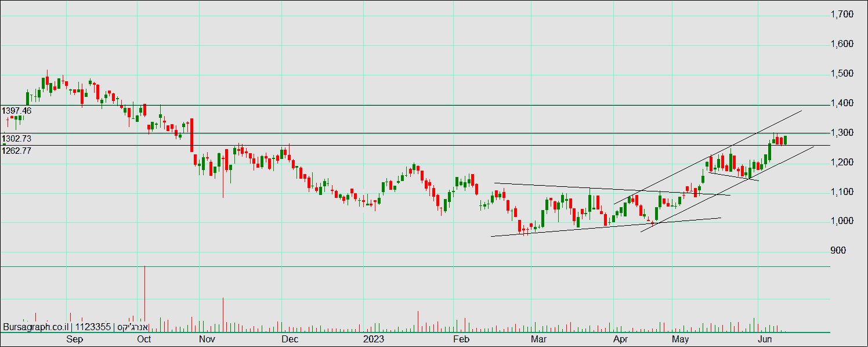The height and width of the screenshot is (347, 868).
Task: Click the tallest volume bar in early October
Action: [x=144, y=299]
